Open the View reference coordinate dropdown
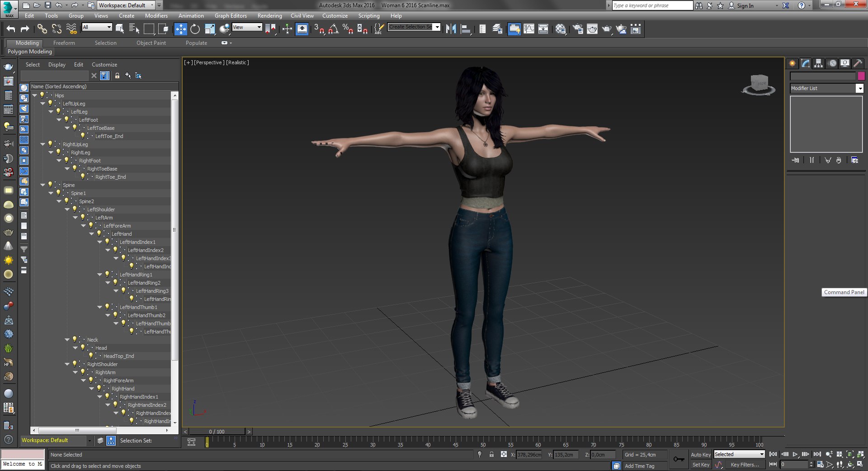Viewport: 868px width, 471px height. pyautogui.click(x=247, y=27)
